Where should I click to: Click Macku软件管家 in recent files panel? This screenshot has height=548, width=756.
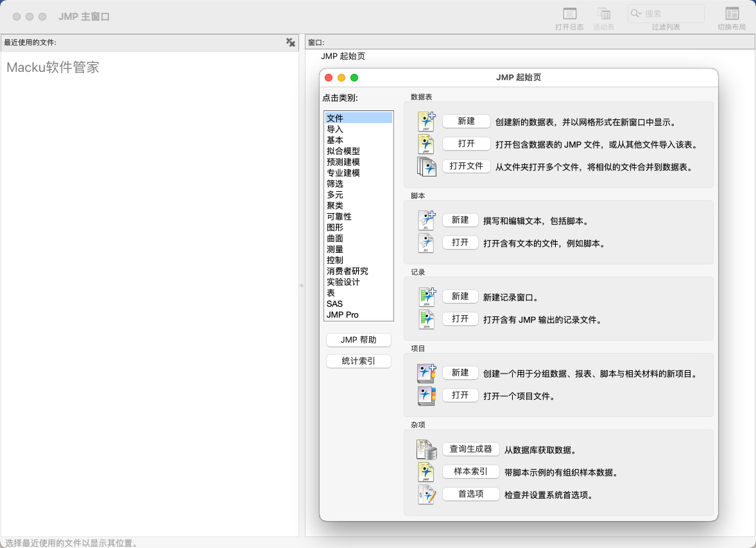pyautogui.click(x=53, y=67)
